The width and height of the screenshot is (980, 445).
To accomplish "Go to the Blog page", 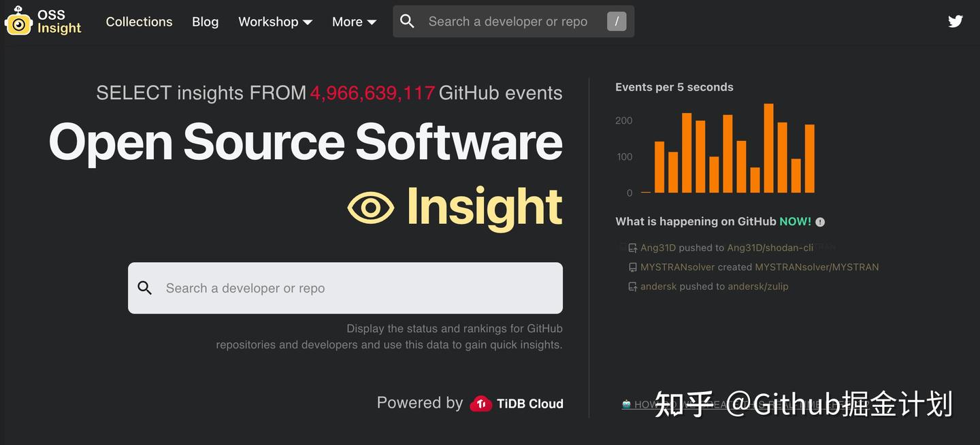I will [x=205, y=21].
